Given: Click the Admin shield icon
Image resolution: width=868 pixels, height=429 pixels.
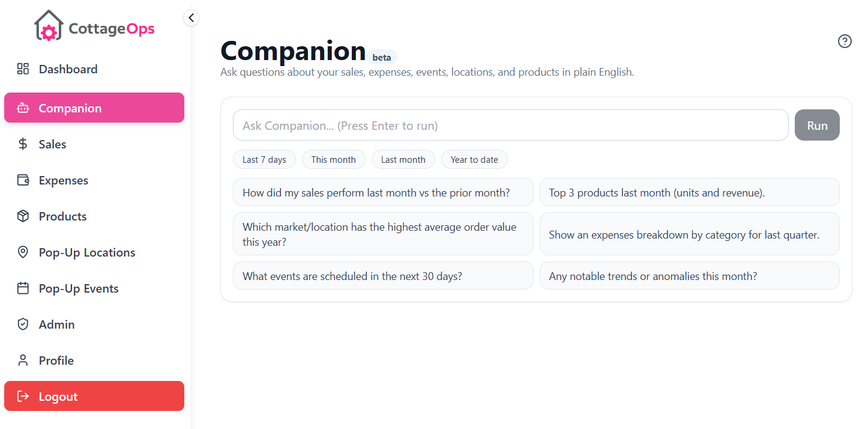Looking at the screenshot, I should pyautogui.click(x=23, y=324).
